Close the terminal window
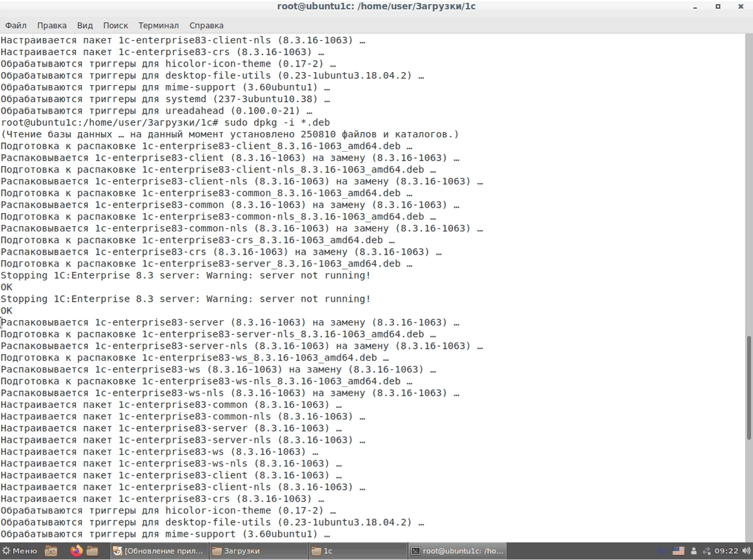 click(x=739, y=6)
